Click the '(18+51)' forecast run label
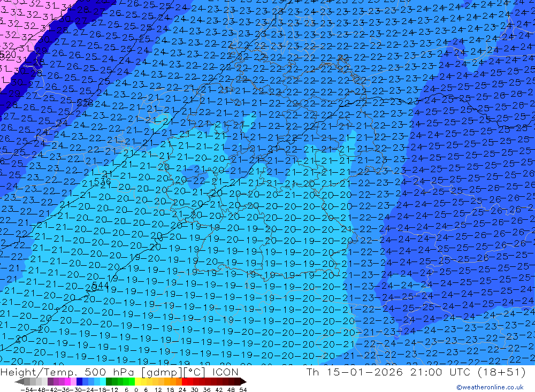The height and width of the screenshot is (392, 535). click(x=501, y=372)
